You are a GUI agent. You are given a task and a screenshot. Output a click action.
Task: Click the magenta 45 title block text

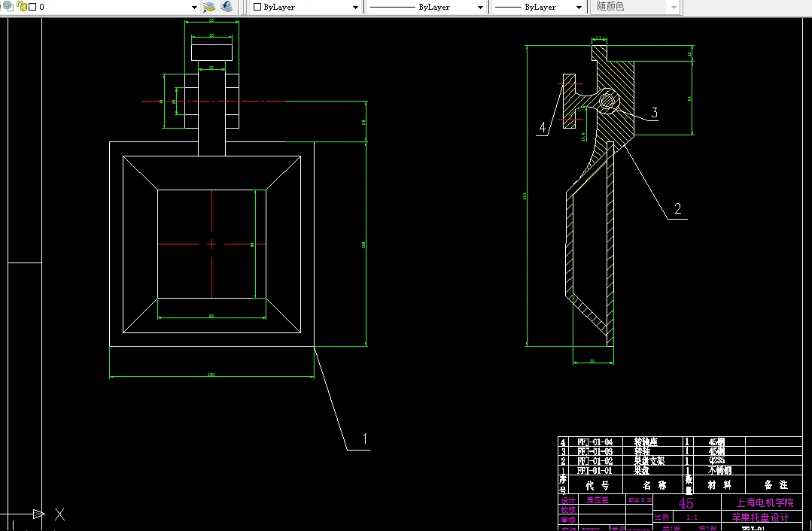pyautogui.click(x=686, y=503)
